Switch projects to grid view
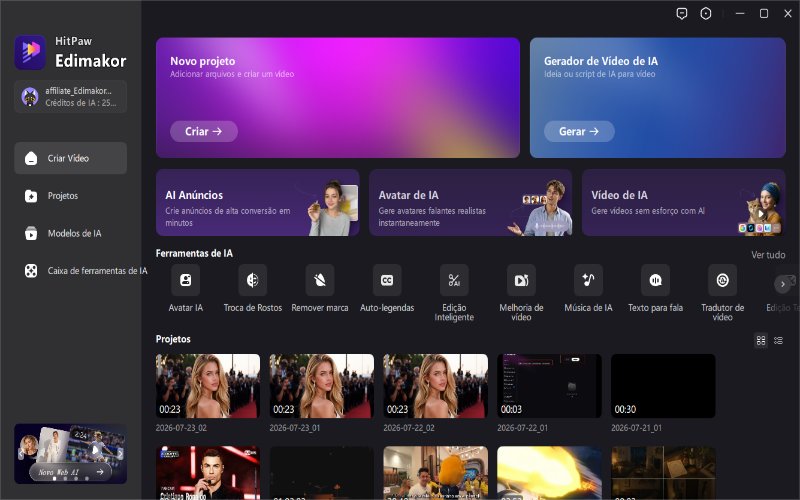The height and width of the screenshot is (500, 800). pyautogui.click(x=761, y=340)
